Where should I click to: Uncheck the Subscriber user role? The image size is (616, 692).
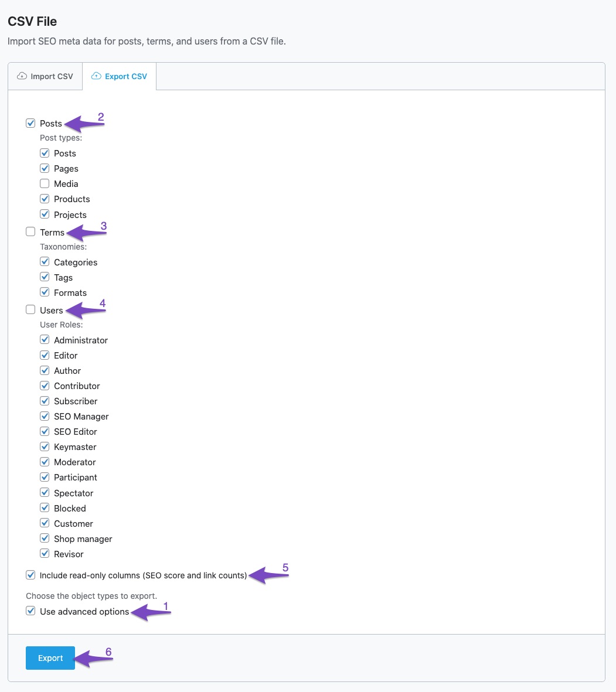pyautogui.click(x=45, y=401)
